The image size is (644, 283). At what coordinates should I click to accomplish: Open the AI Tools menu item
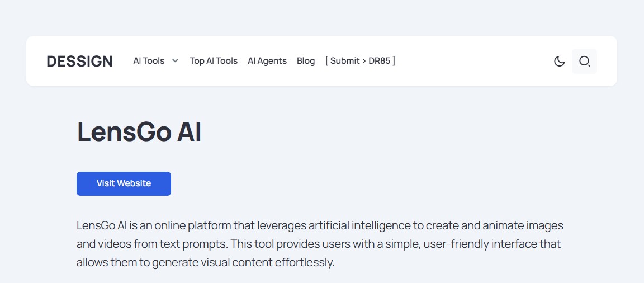149,61
